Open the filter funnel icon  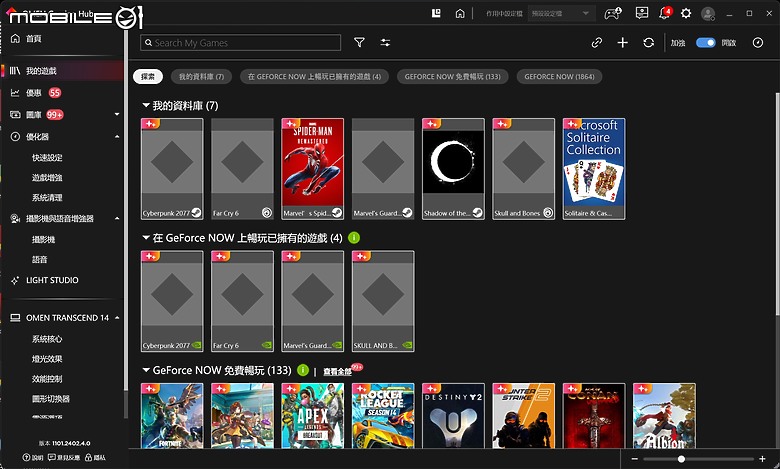359,43
